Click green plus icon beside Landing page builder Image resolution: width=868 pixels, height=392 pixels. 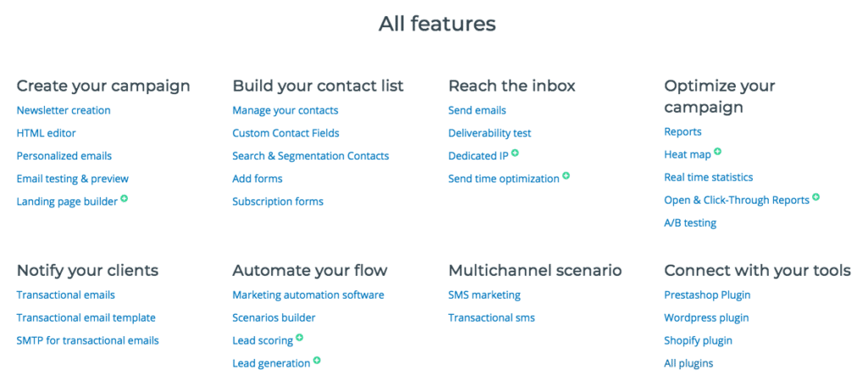(124, 198)
